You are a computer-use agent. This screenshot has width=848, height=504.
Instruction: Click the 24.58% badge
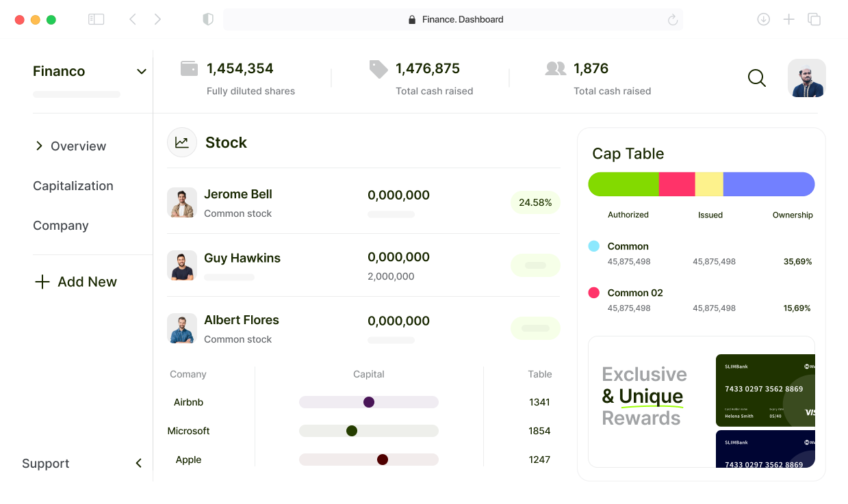point(535,202)
